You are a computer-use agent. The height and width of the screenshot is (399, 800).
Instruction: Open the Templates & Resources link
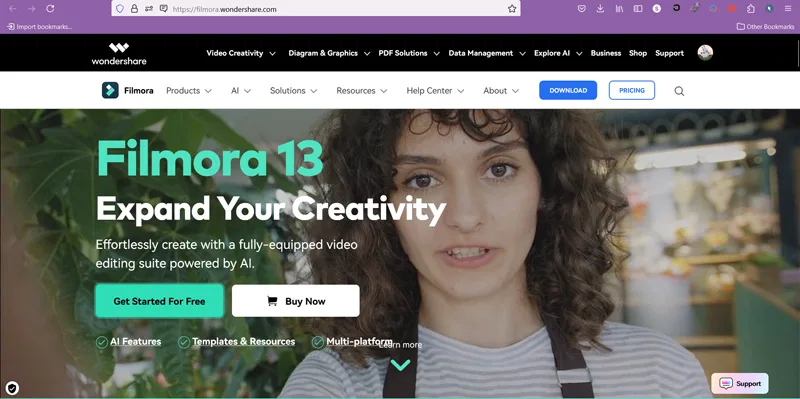click(x=243, y=341)
